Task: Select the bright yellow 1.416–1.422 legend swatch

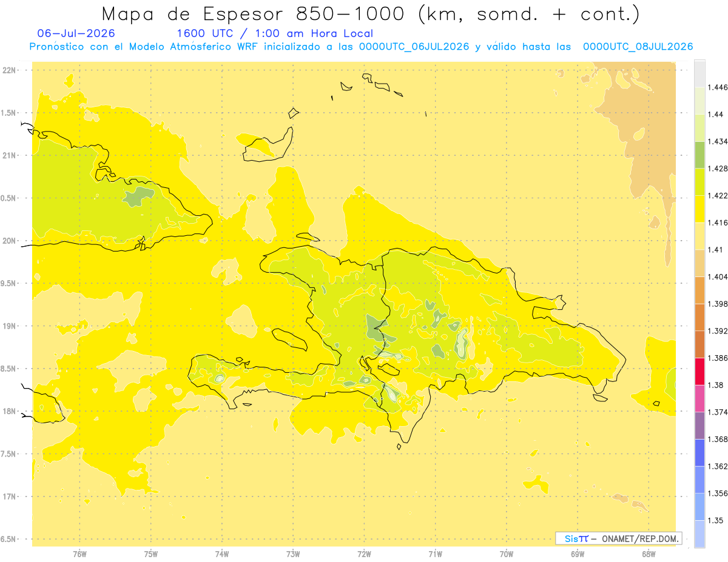Action: pyautogui.click(x=699, y=209)
